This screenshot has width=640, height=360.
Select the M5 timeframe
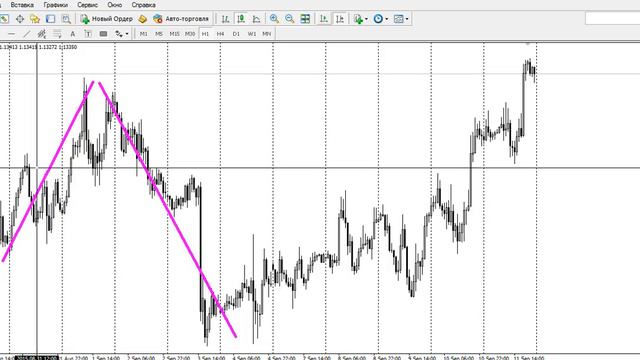[159, 34]
